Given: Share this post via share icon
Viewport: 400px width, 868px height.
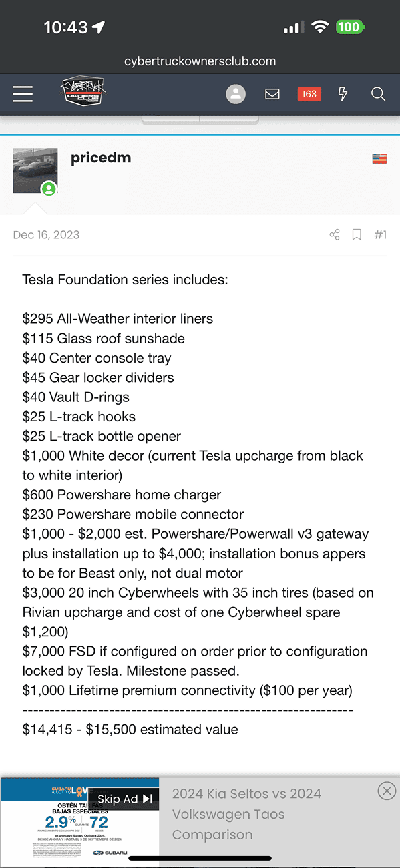Looking at the screenshot, I should [x=335, y=235].
